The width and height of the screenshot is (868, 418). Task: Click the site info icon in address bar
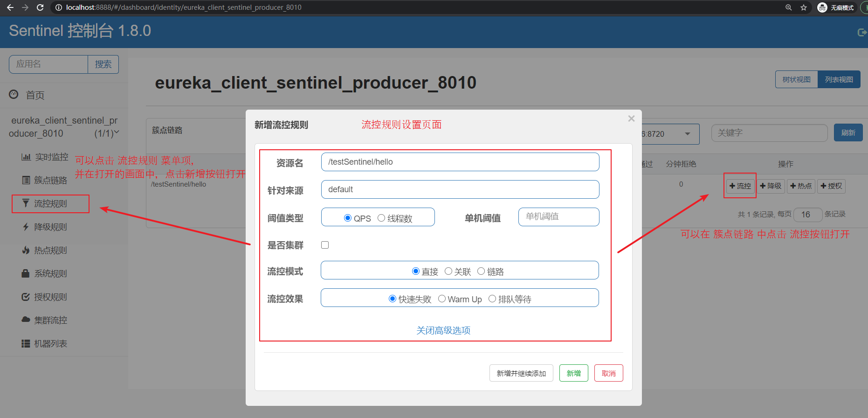click(x=59, y=7)
